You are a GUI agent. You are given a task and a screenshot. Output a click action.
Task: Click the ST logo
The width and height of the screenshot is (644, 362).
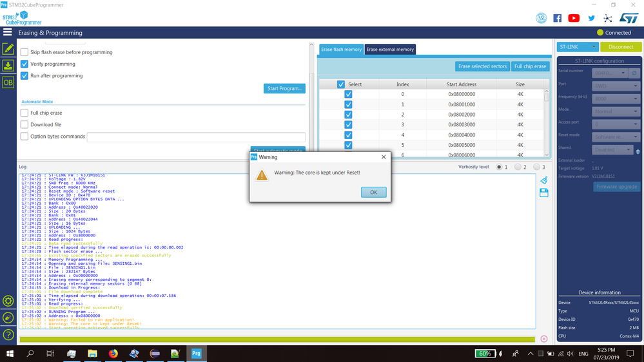click(x=629, y=18)
